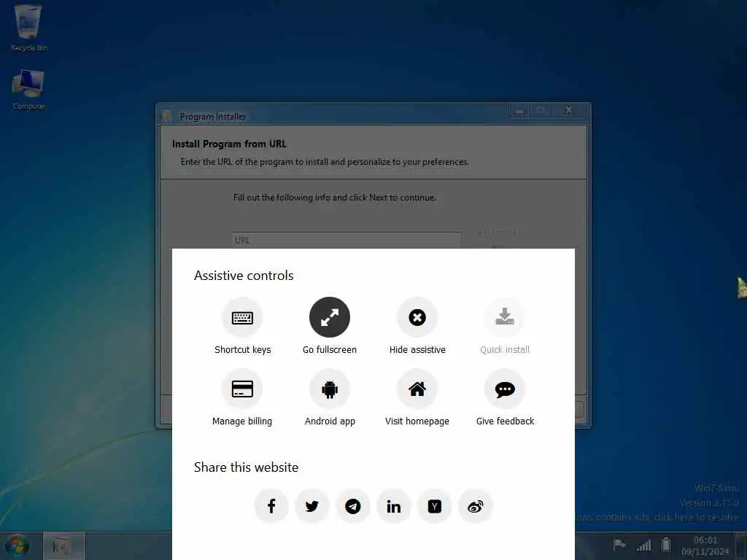The height and width of the screenshot is (560, 747).
Task: Share this website on LinkedIn
Action: [x=394, y=506]
